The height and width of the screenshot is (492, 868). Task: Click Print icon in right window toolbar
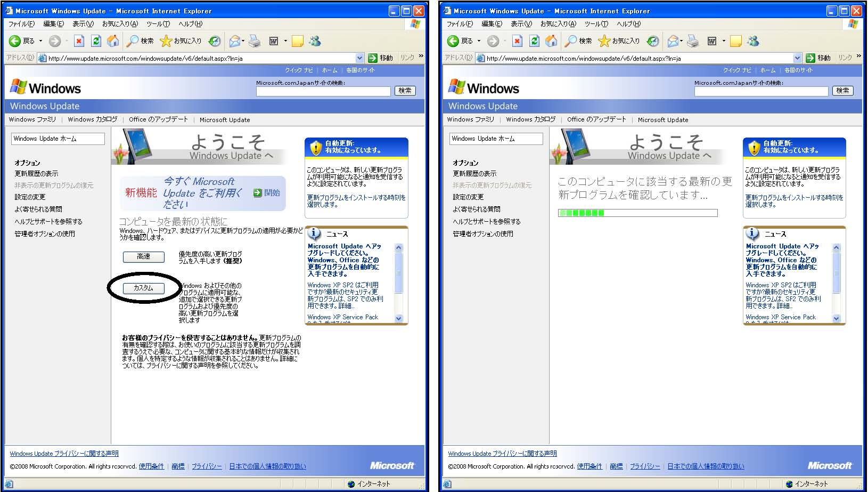[693, 41]
